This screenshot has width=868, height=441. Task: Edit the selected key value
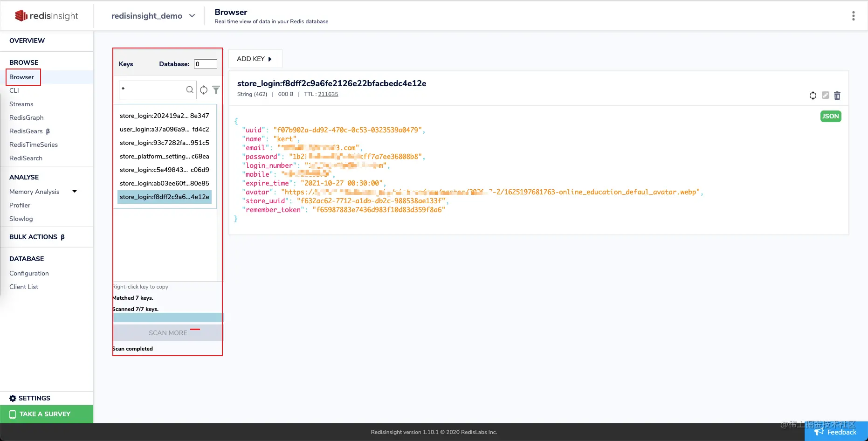pos(826,95)
